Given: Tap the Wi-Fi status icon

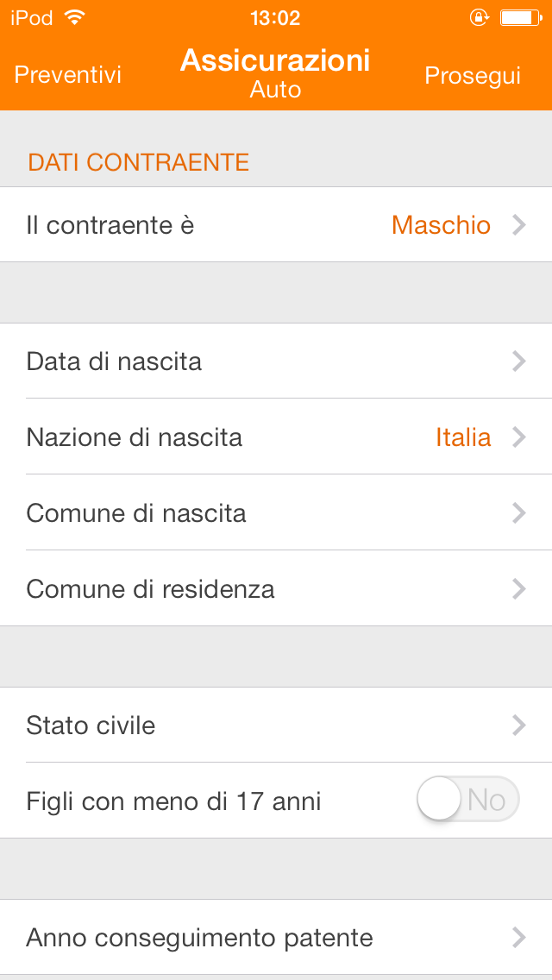Looking at the screenshot, I should (x=75, y=17).
